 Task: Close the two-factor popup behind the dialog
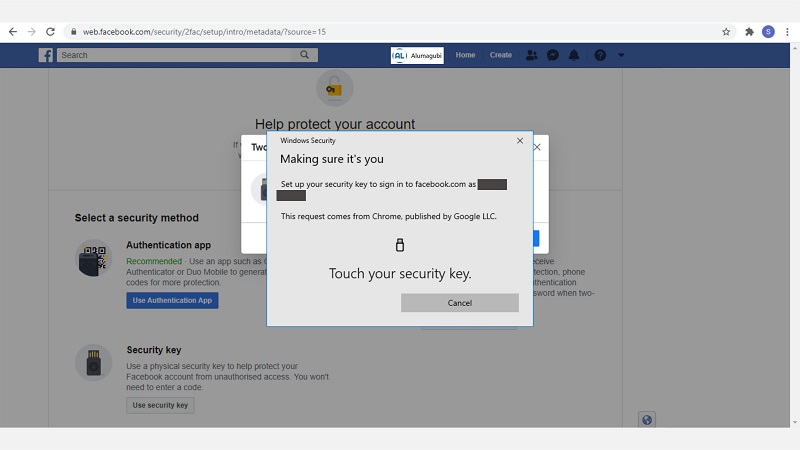click(537, 147)
